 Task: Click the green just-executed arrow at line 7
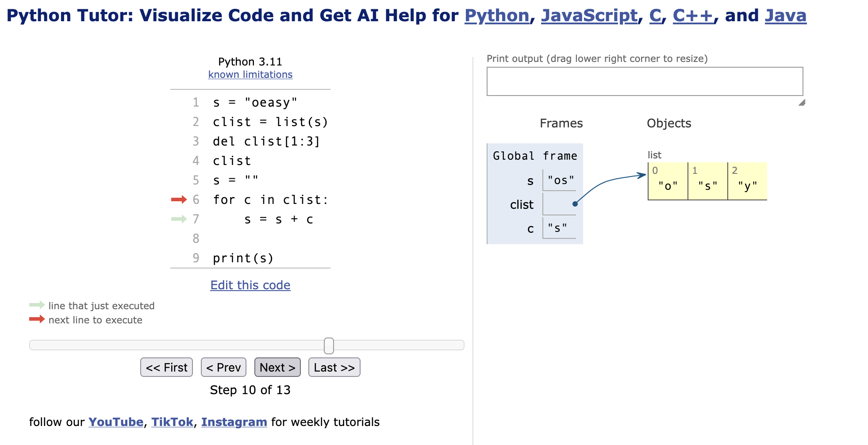[x=179, y=219]
